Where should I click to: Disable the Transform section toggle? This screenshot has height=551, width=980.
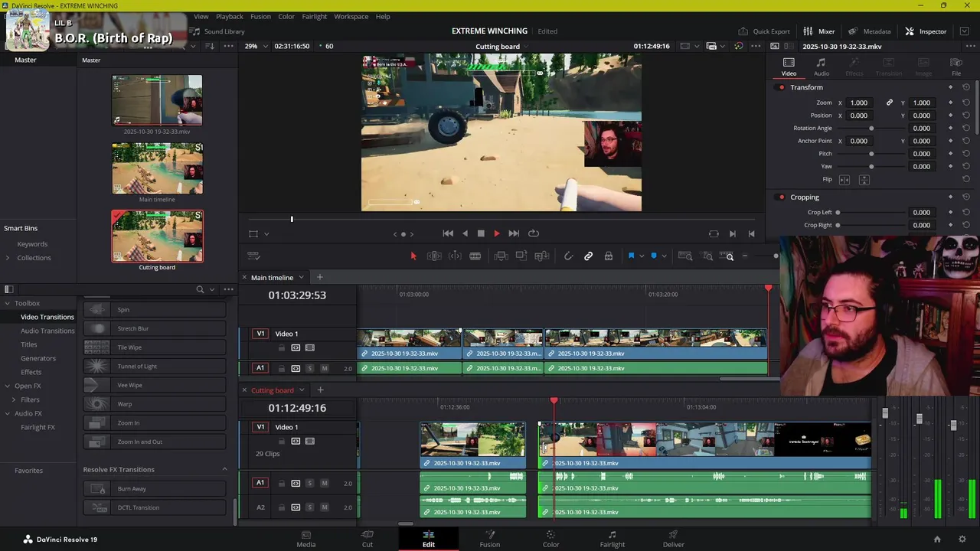[x=781, y=87]
